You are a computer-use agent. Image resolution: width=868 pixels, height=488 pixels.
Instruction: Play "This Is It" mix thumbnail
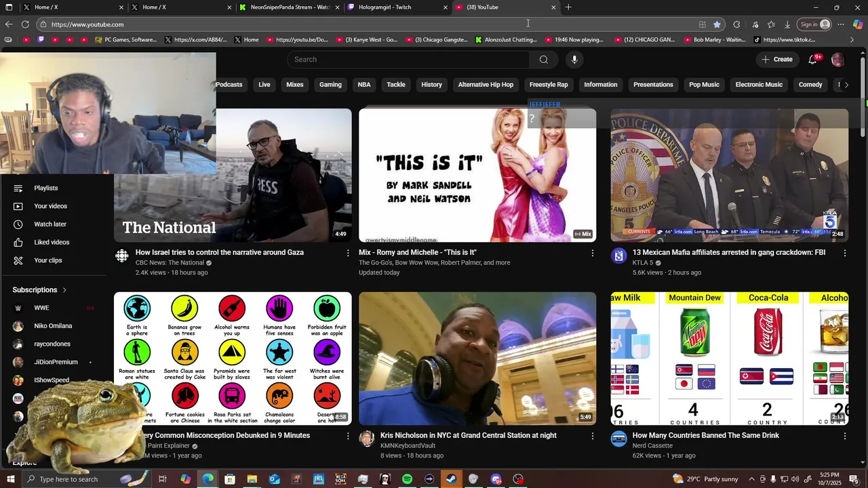coord(477,175)
